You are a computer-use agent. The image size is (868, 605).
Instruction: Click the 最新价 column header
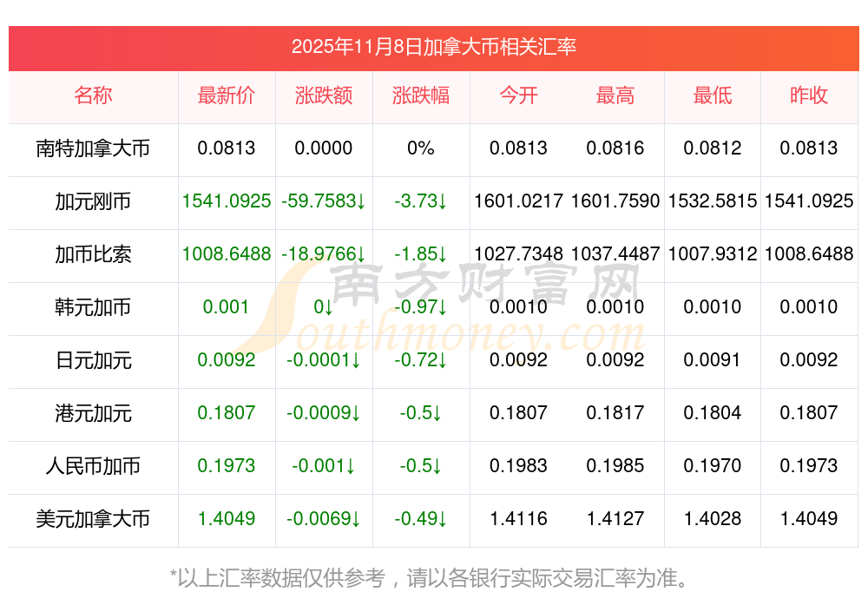coord(227,95)
